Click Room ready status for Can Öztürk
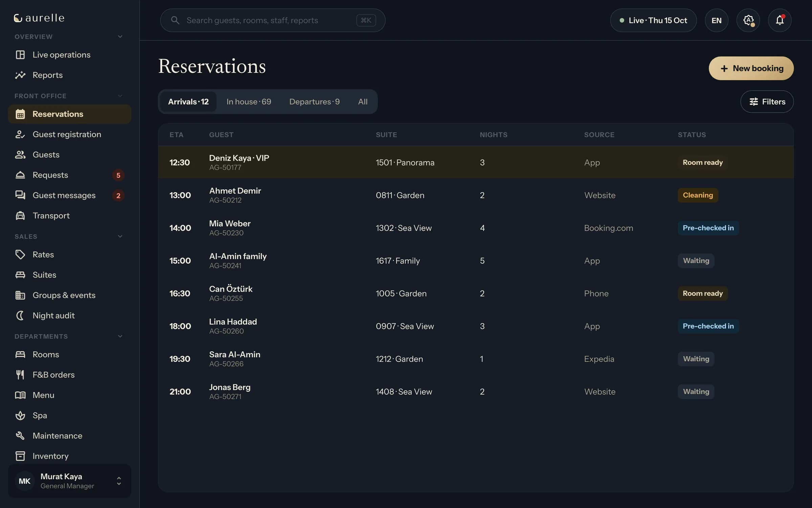 point(702,293)
